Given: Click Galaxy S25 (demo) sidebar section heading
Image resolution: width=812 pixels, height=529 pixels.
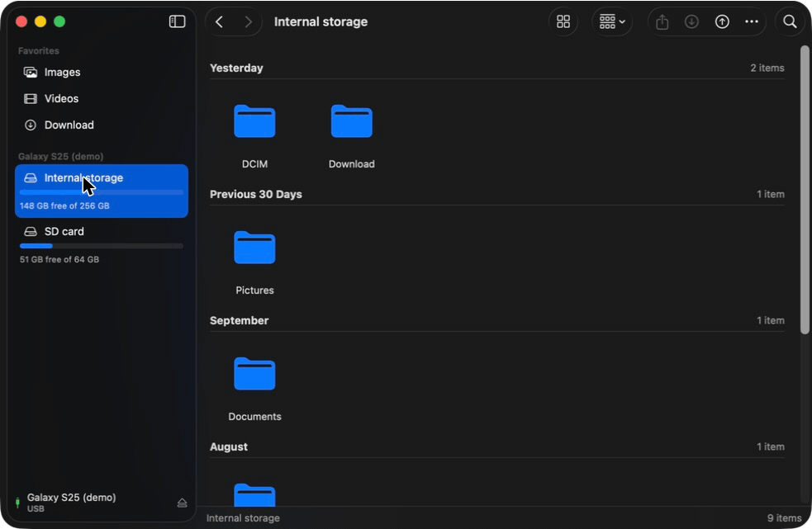Looking at the screenshot, I should (x=60, y=156).
